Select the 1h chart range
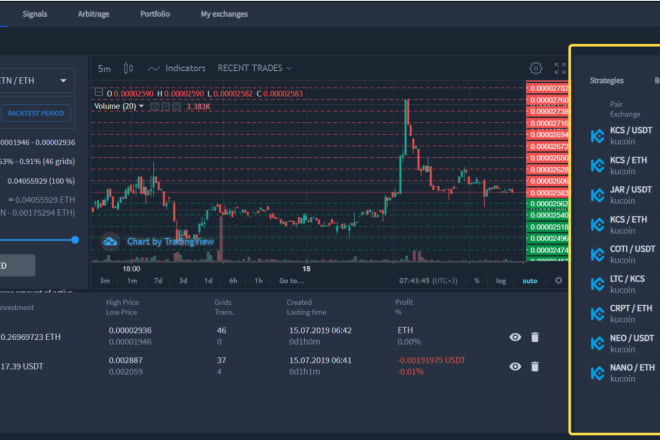The width and height of the screenshot is (660, 440). (258, 280)
